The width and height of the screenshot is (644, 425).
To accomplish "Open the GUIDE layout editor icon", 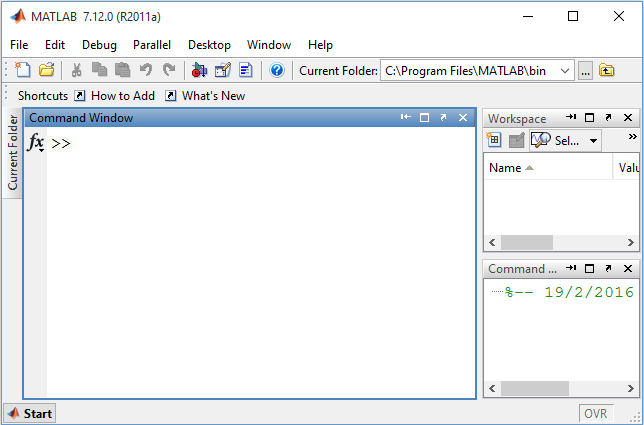I will coord(223,70).
